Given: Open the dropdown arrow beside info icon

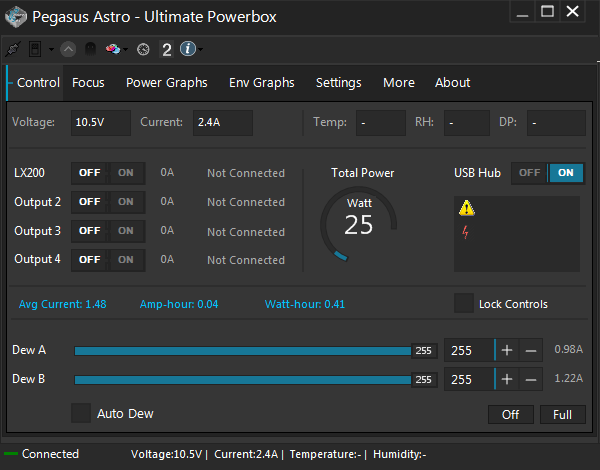Looking at the screenshot, I should tap(201, 50).
